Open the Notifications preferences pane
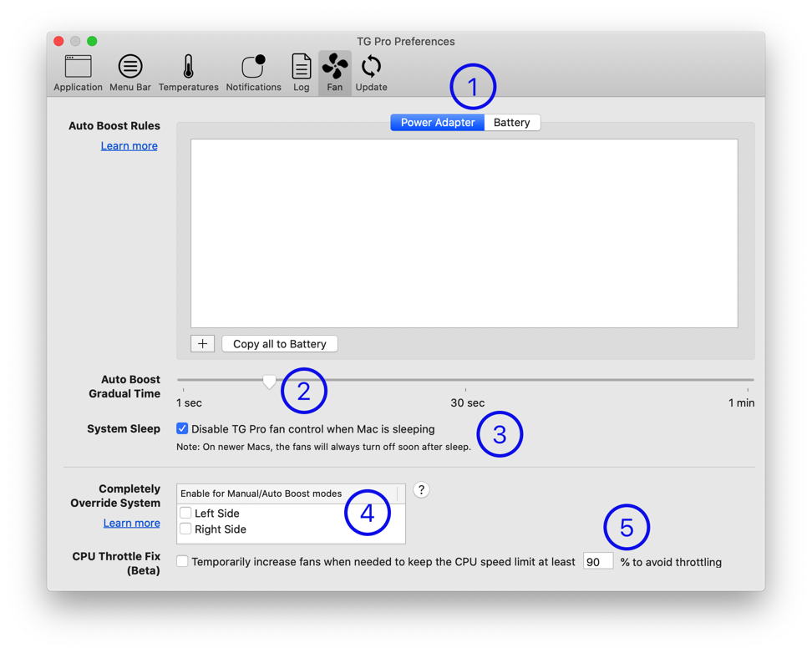Image resolution: width=812 pixels, height=653 pixels. point(253,73)
